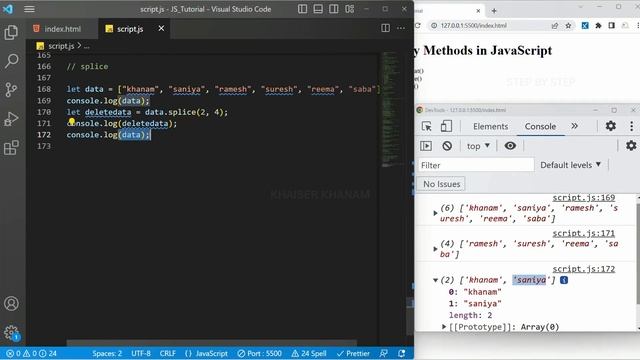Select the DevTools inspect element tool

(427, 126)
